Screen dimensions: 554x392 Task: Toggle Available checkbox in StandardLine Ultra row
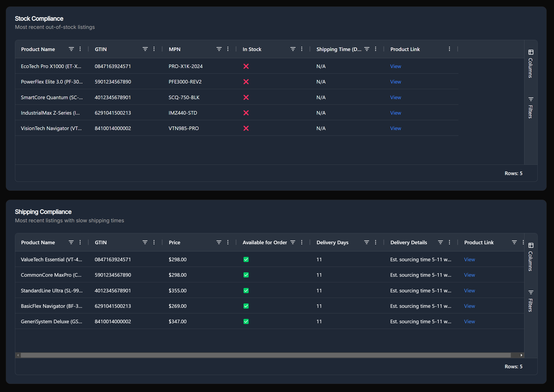pos(246,290)
